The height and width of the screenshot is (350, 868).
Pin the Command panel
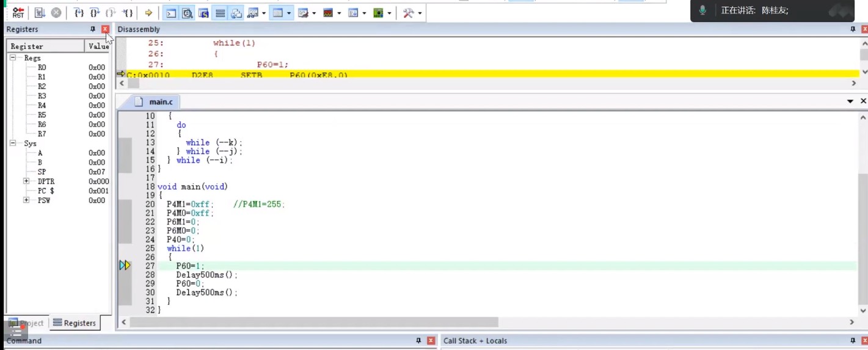pyautogui.click(x=418, y=341)
